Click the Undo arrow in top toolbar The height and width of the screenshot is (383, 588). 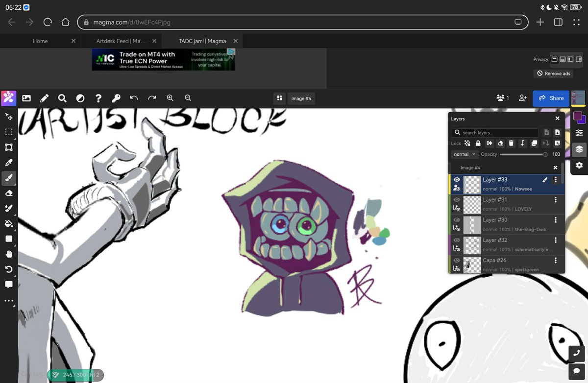pyautogui.click(x=134, y=98)
